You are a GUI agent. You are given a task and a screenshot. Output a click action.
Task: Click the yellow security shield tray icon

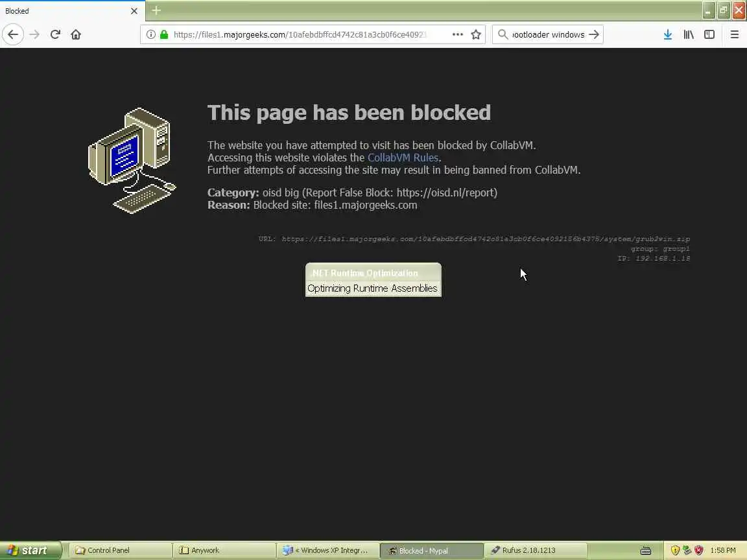(x=675, y=550)
